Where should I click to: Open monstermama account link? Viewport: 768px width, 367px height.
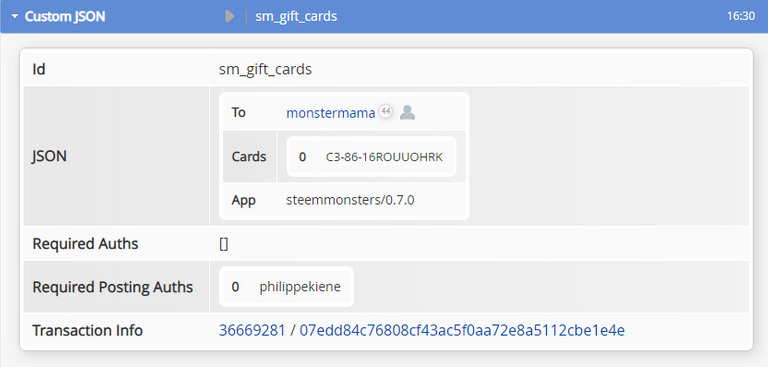[331, 113]
